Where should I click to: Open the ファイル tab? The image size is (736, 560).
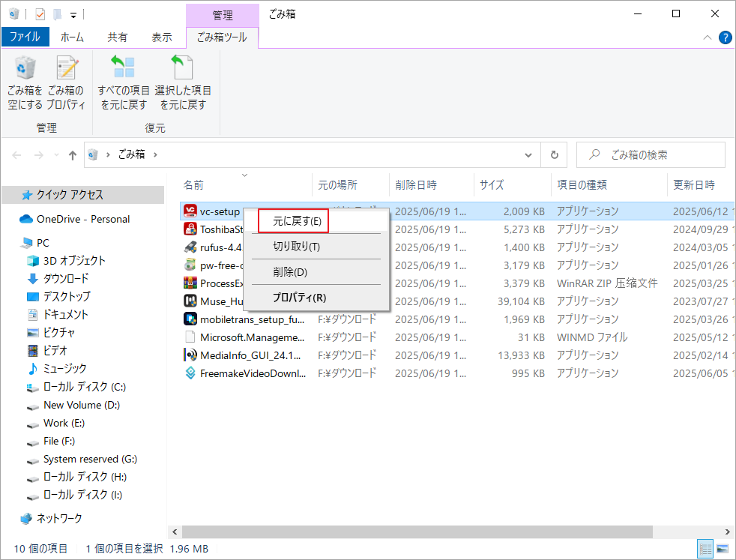click(25, 37)
